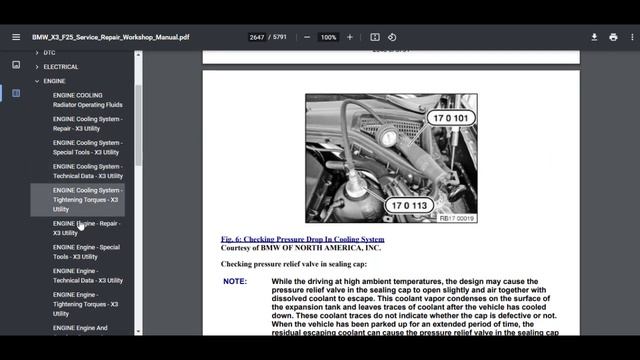Select ENGINE Cooling System - Tightening Torques
Screen dimensions: 640x360
pos(78,200)
